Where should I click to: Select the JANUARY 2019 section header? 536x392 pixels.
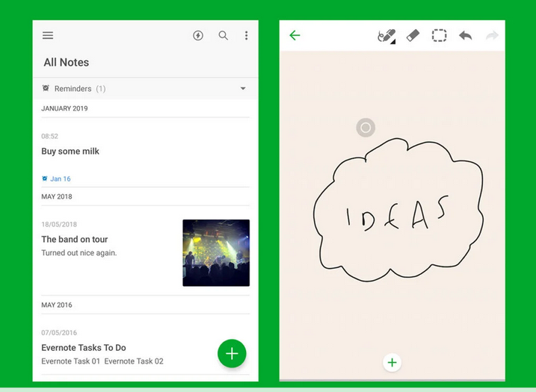tap(64, 108)
